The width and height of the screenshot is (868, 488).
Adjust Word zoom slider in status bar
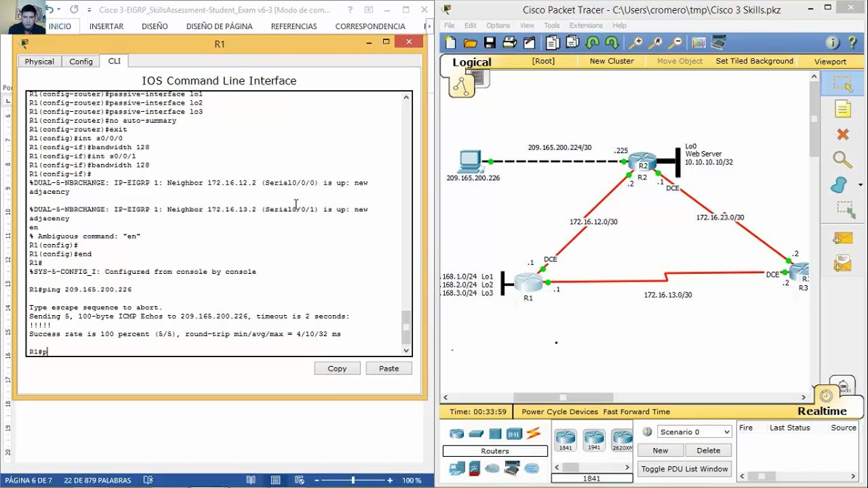tap(353, 480)
